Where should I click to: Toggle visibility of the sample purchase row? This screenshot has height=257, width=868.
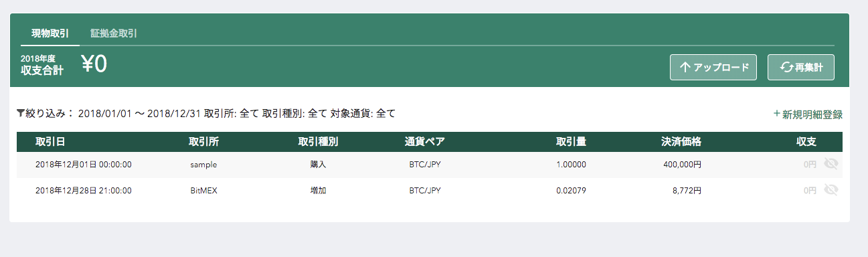tap(831, 164)
